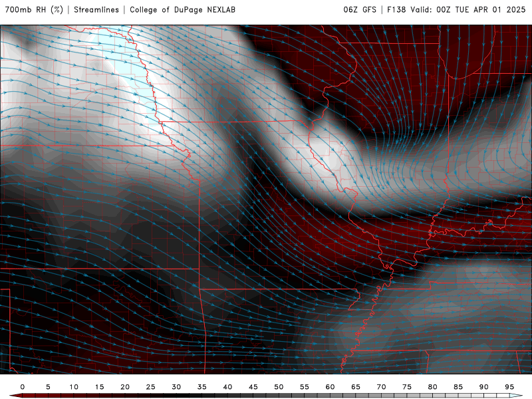Click the "65" humidity legend value
Screen dimensions: 532x399
(x=356, y=387)
